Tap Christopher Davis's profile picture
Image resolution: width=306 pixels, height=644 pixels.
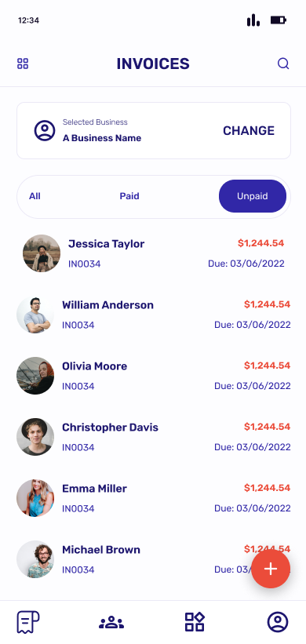[35, 437]
